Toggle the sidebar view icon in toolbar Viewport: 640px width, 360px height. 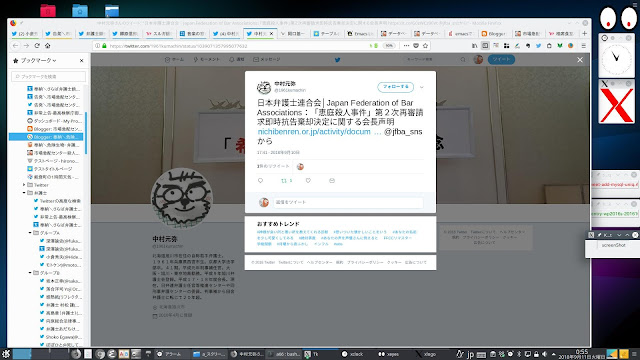tap(485, 46)
